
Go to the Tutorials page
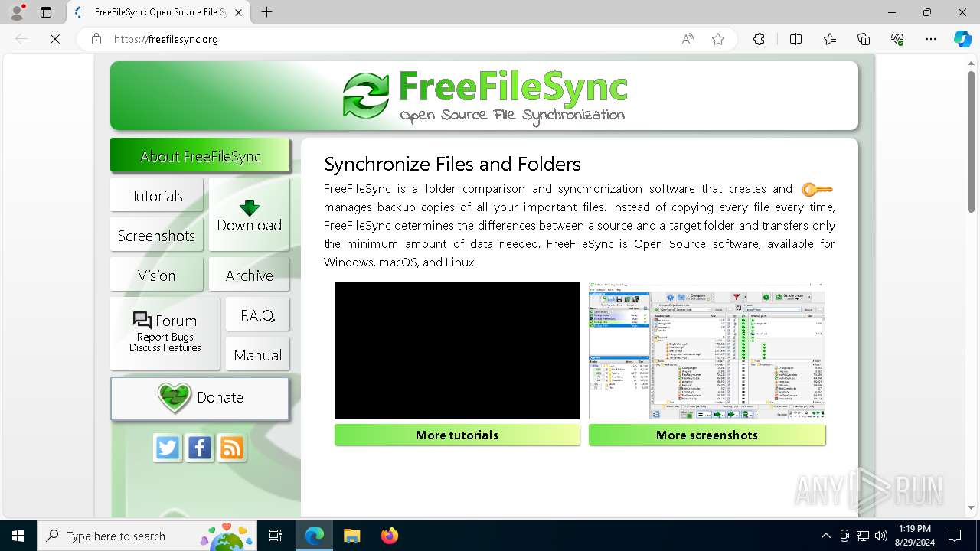click(157, 195)
